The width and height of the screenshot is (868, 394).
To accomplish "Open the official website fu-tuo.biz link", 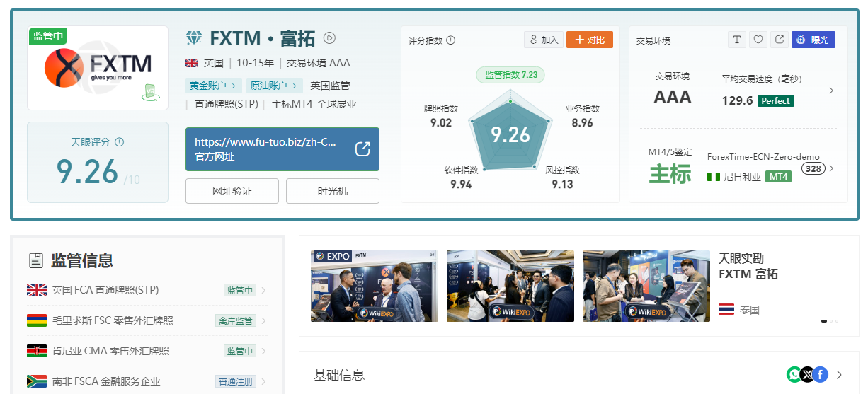I will pyautogui.click(x=282, y=149).
